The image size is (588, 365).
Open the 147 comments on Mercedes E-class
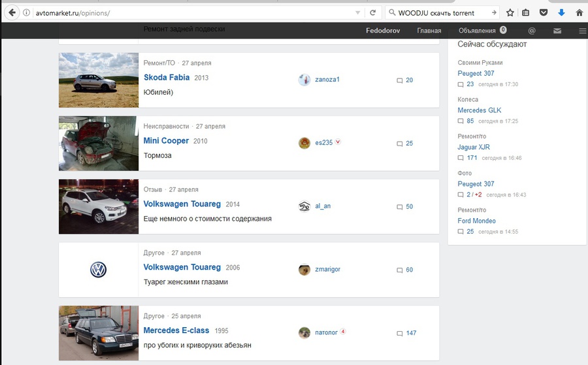tap(406, 333)
